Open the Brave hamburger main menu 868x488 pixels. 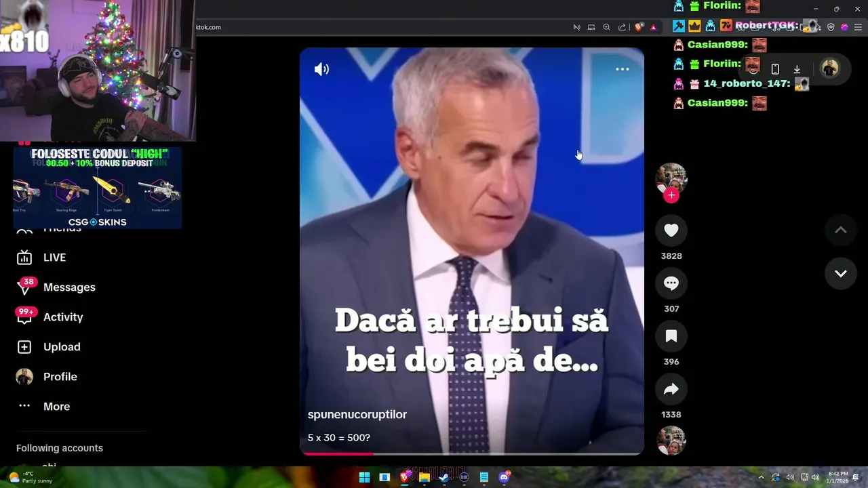[x=859, y=27]
